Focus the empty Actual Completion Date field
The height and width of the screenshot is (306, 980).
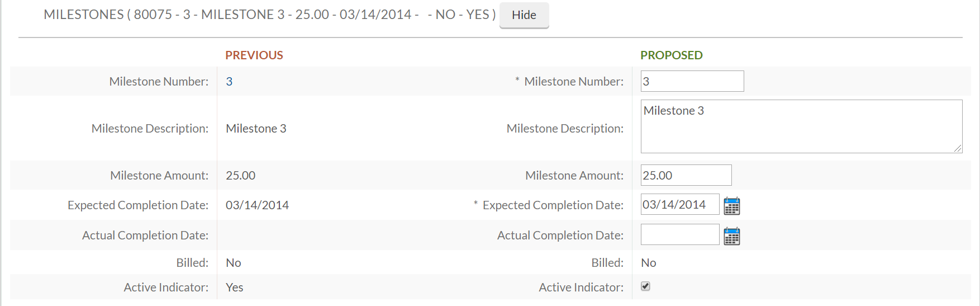[679, 235]
